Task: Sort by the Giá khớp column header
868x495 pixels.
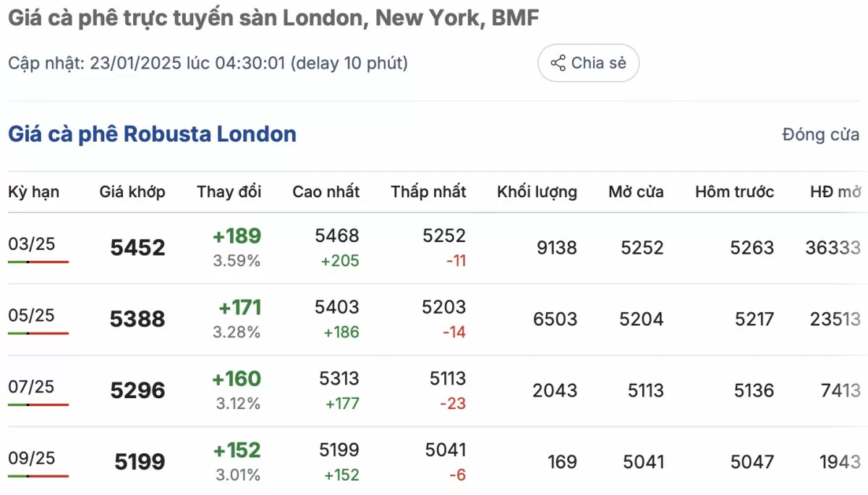Action: 132,191
